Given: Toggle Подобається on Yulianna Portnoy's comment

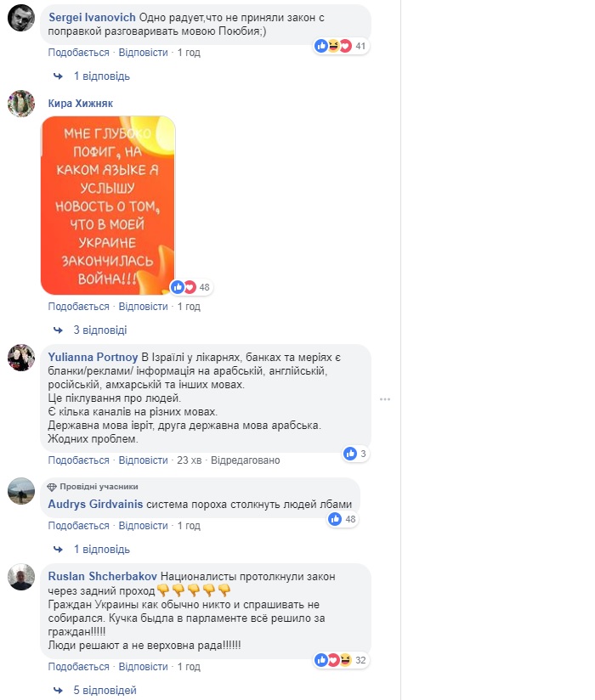Looking at the screenshot, I should (78, 460).
